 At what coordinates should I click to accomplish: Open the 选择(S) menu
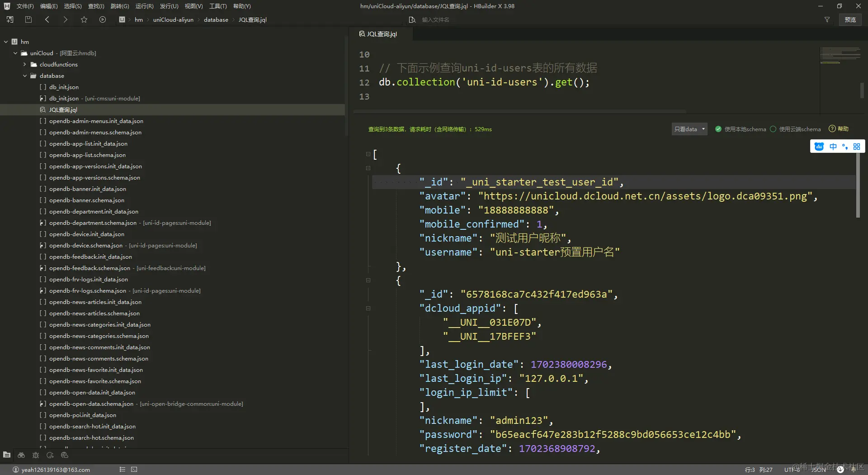(73, 6)
